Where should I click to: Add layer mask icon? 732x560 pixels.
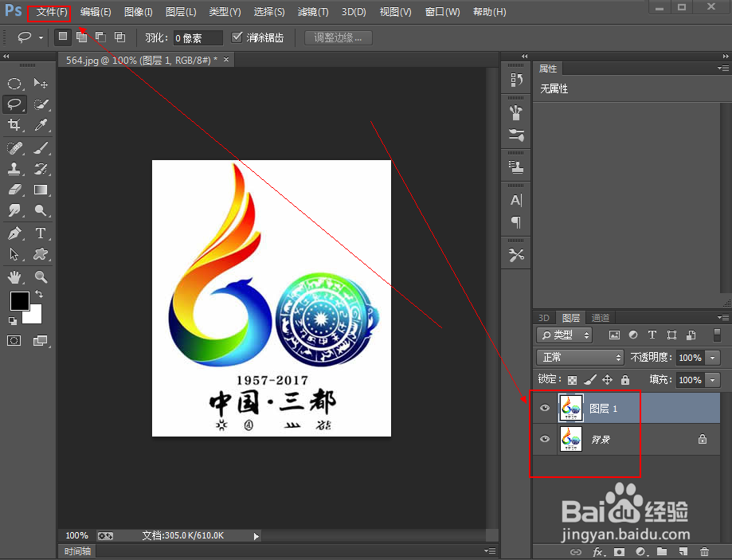[x=619, y=552]
